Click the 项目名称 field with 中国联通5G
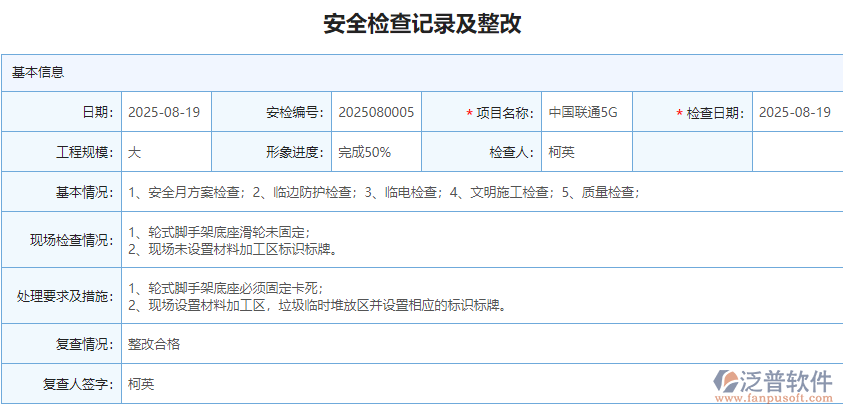The height and width of the screenshot is (414, 843). point(585,112)
